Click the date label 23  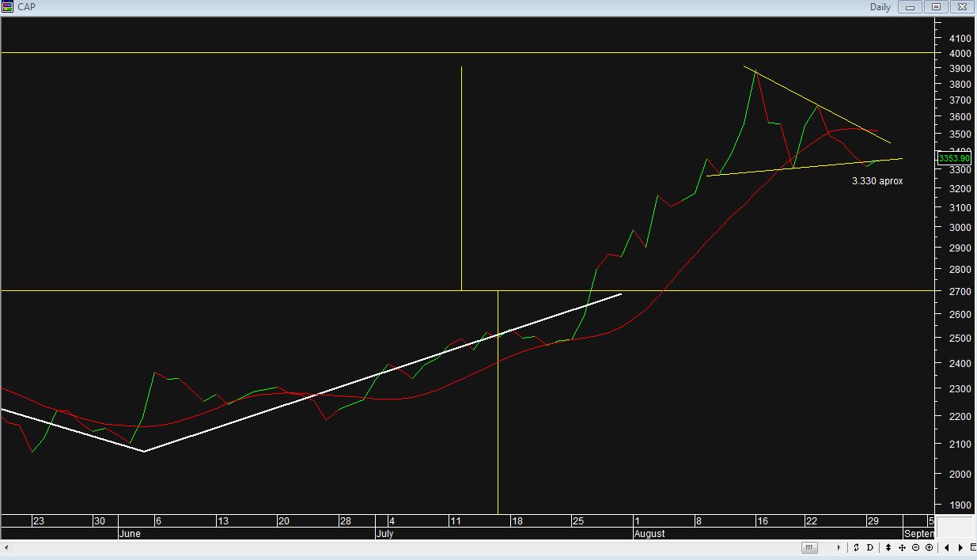39,520
